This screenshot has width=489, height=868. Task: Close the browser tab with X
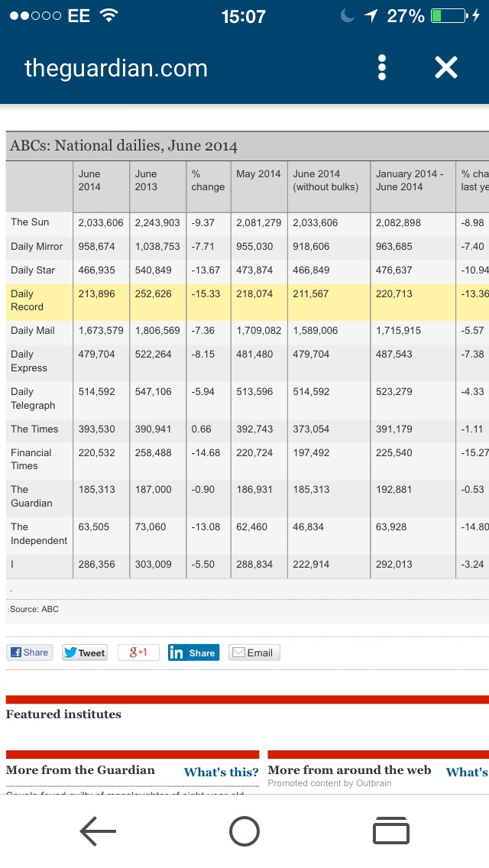tap(445, 68)
